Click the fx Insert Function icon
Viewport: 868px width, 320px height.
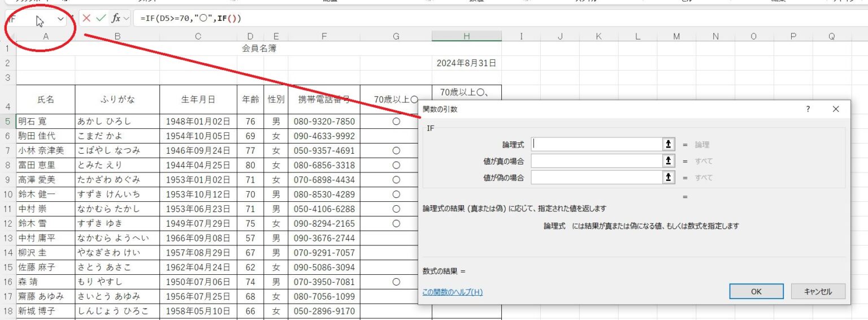(115, 18)
